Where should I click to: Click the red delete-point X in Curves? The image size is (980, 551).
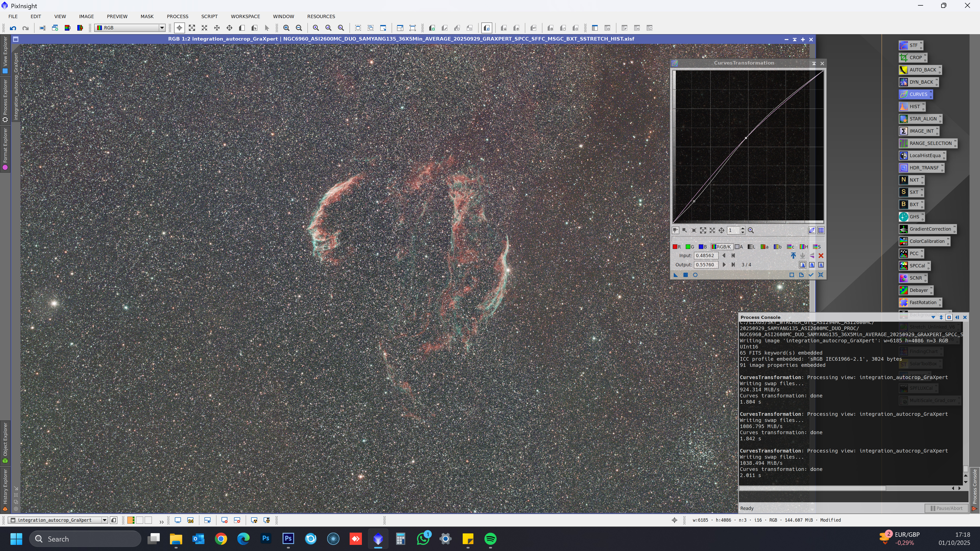820,256
